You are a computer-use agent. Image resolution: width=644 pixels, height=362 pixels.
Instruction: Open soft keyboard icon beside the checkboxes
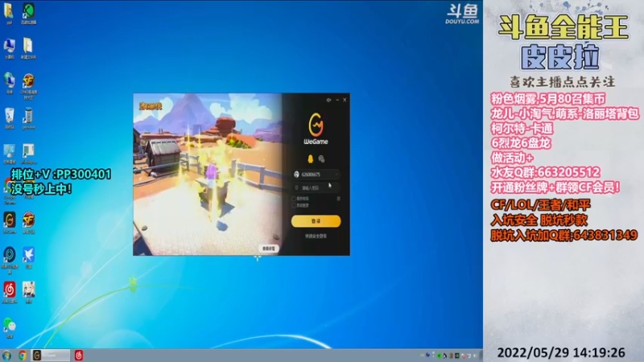338,199
